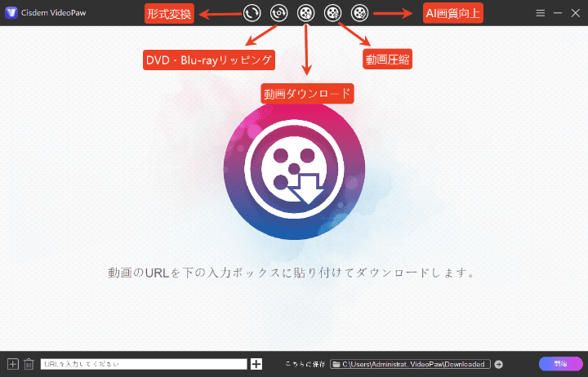Click the purple start button
Image resolution: width=588 pixels, height=377 pixels.
[560, 363]
